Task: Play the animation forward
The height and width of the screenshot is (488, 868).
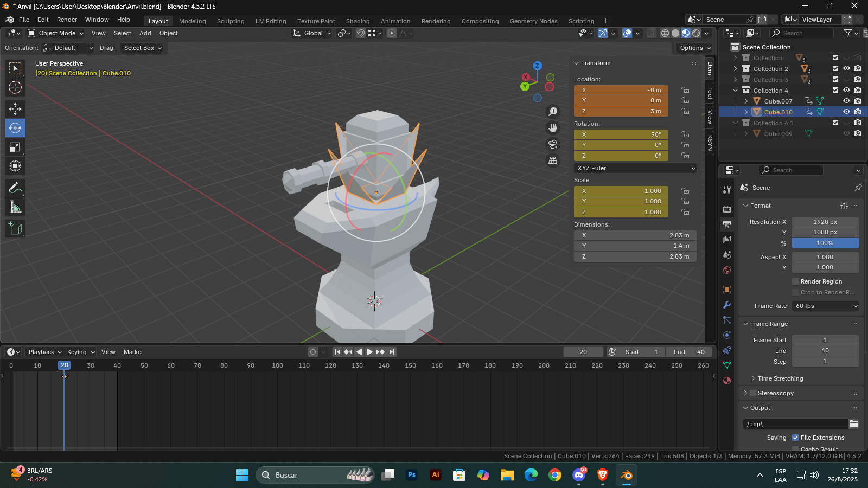Action: pos(370,352)
